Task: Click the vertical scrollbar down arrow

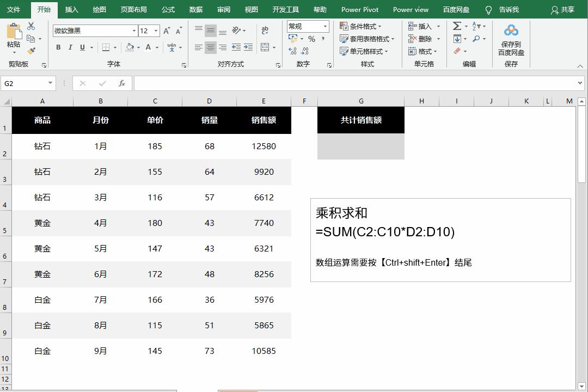Action: click(x=581, y=385)
